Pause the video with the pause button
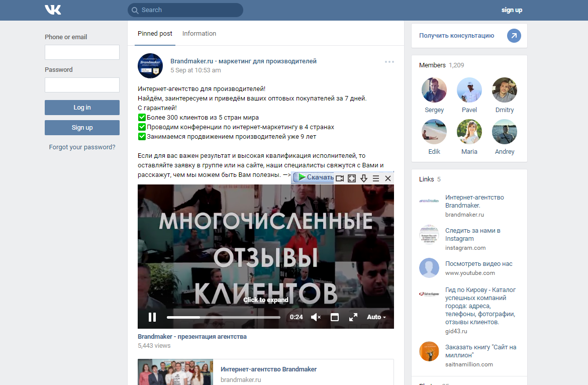588x385 pixels. pos(152,317)
